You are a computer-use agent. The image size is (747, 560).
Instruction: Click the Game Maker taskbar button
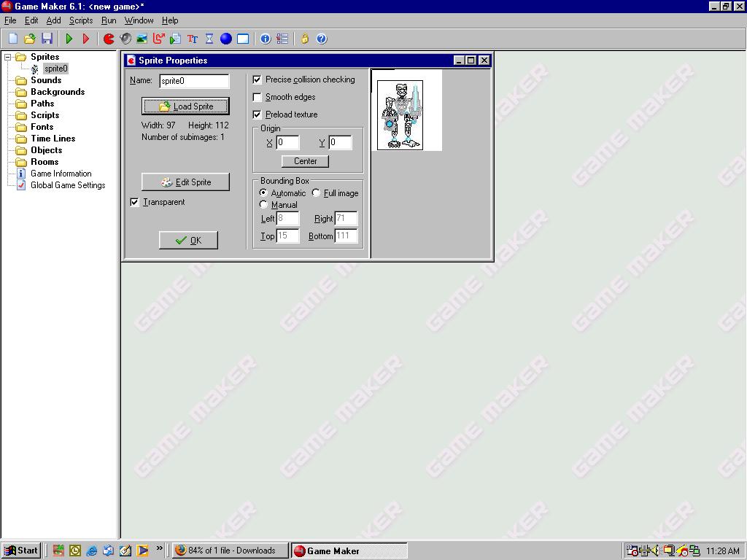[349, 551]
